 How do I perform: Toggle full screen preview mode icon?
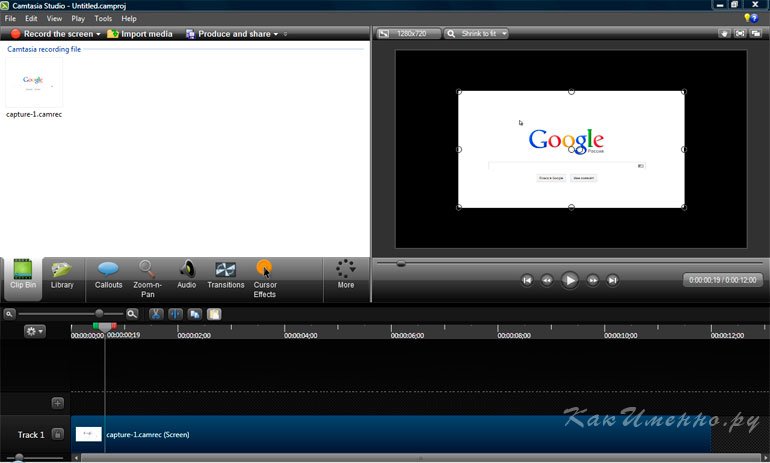click(740, 33)
